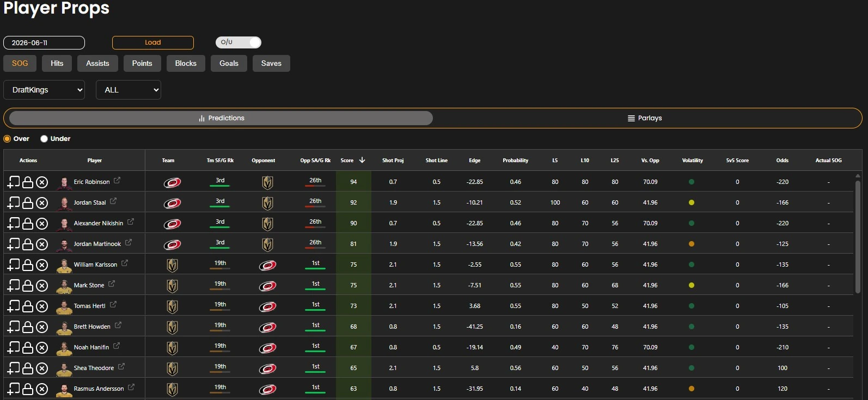Open Eric Robinson's external player link

(117, 180)
